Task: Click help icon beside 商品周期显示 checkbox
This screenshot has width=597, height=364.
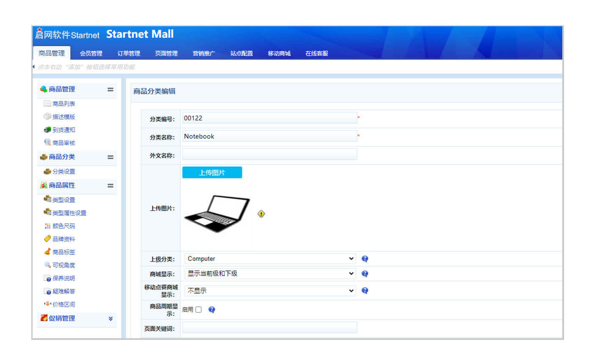Action: coord(212,310)
